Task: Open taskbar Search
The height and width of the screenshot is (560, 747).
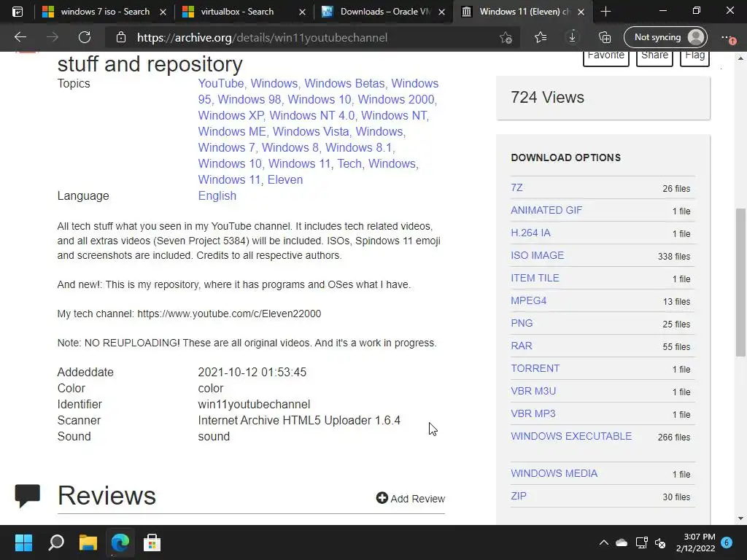Action: coord(55,542)
